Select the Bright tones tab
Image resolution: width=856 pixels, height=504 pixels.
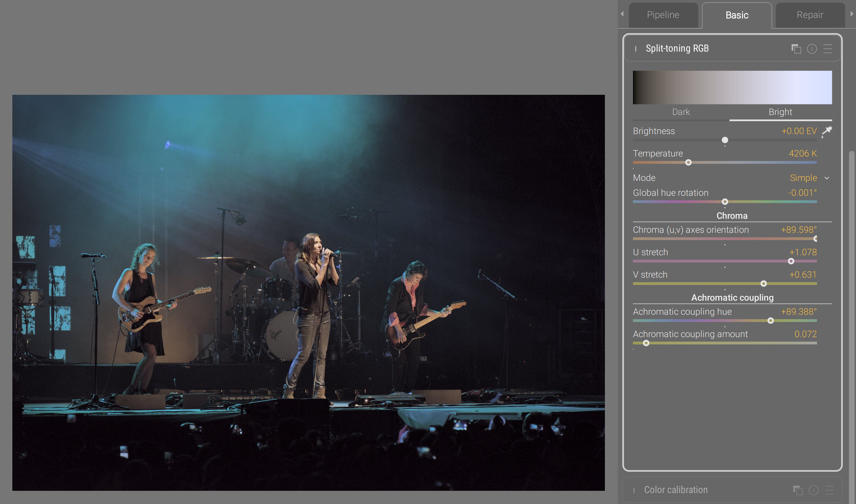[780, 112]
